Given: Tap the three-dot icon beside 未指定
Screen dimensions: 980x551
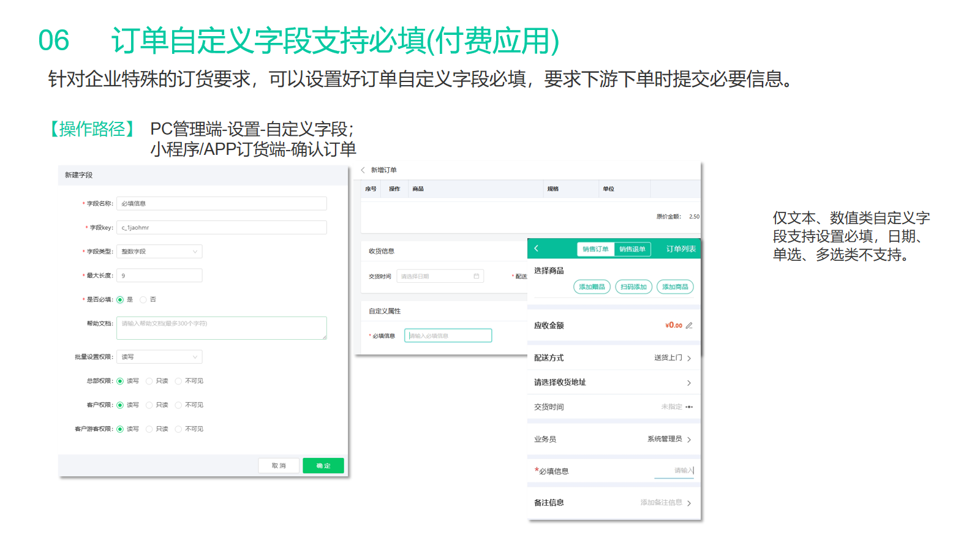Looking at the screenshot, I should (689, 407).
